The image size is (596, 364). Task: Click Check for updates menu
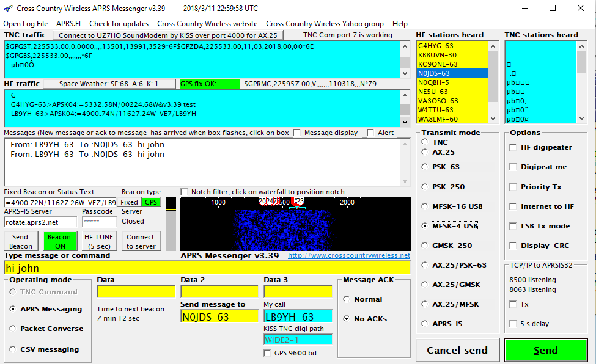[119, 24]
